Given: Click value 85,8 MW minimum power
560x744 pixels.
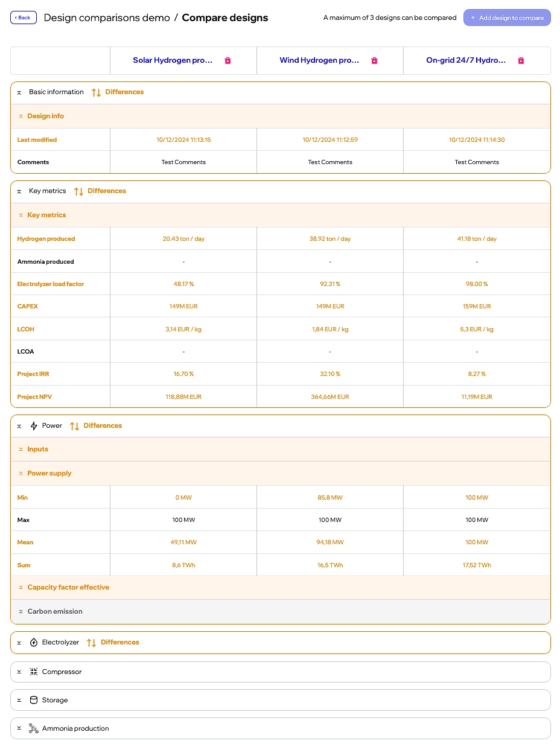Looking at the screenshot, I should click(x=330, y=498).
